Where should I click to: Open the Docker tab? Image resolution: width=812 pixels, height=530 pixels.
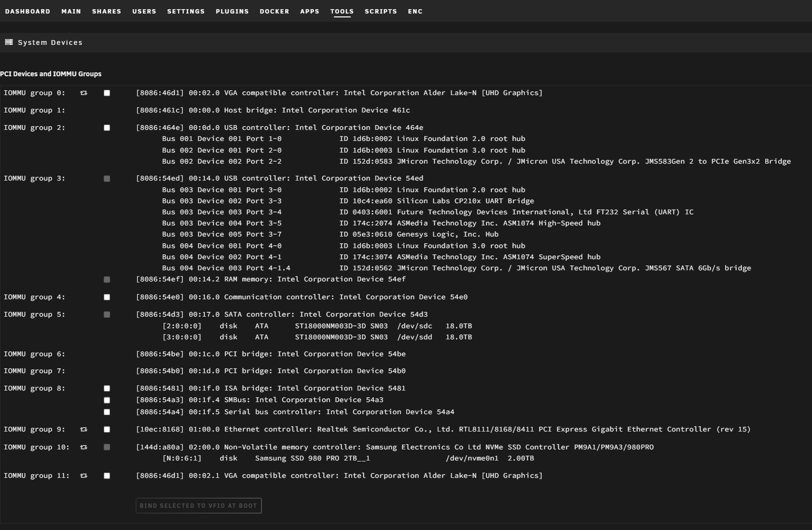tap(275, 11)
